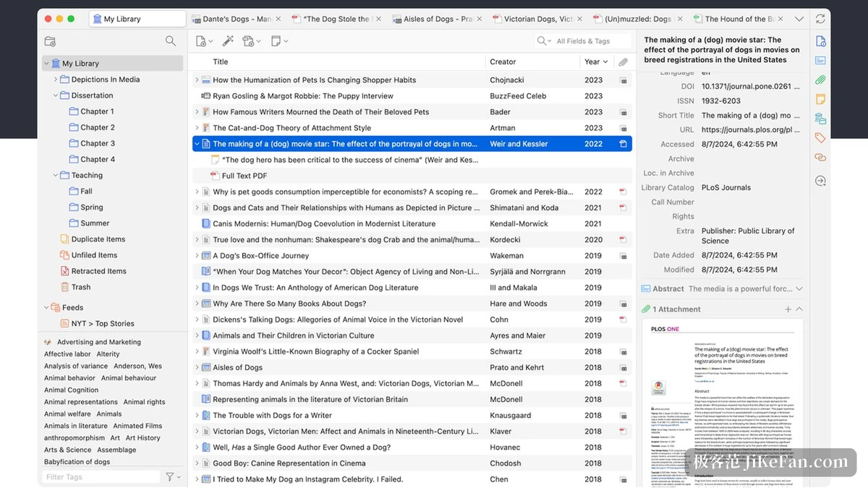Jump to Attachments via paperclip rail icon
The height and width of the screenshot is (488, 868).
click(x=820, y=80)
